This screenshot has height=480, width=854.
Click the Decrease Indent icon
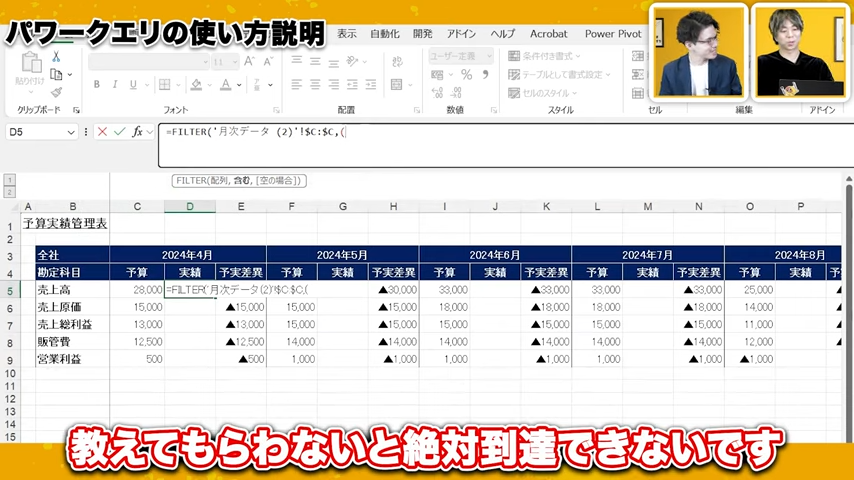pos(352,84)
